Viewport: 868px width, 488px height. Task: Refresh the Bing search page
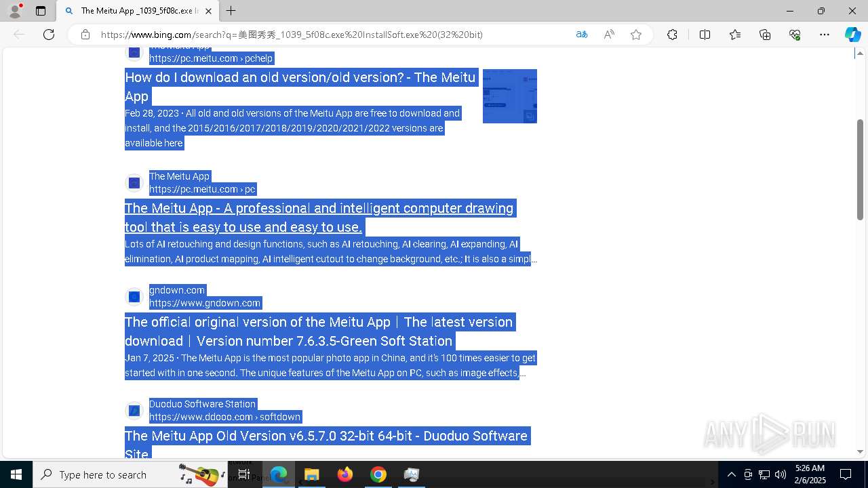point(49,35)
